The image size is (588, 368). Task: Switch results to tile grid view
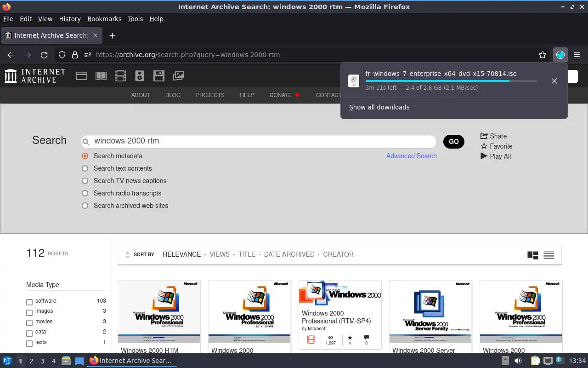[x=533, y=255]
